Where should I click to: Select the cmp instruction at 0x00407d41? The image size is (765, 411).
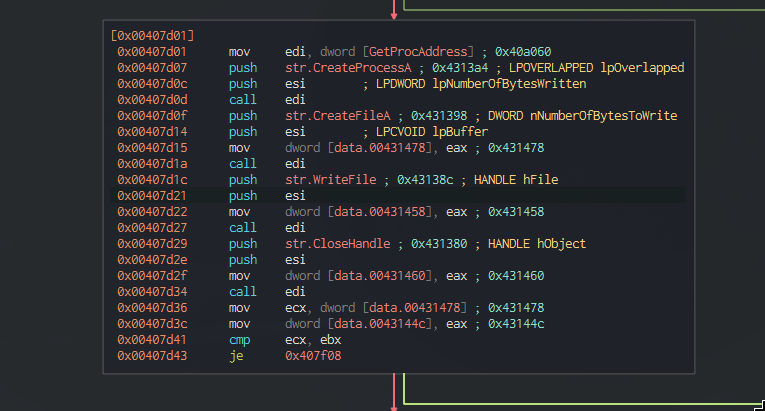[285, 340]
